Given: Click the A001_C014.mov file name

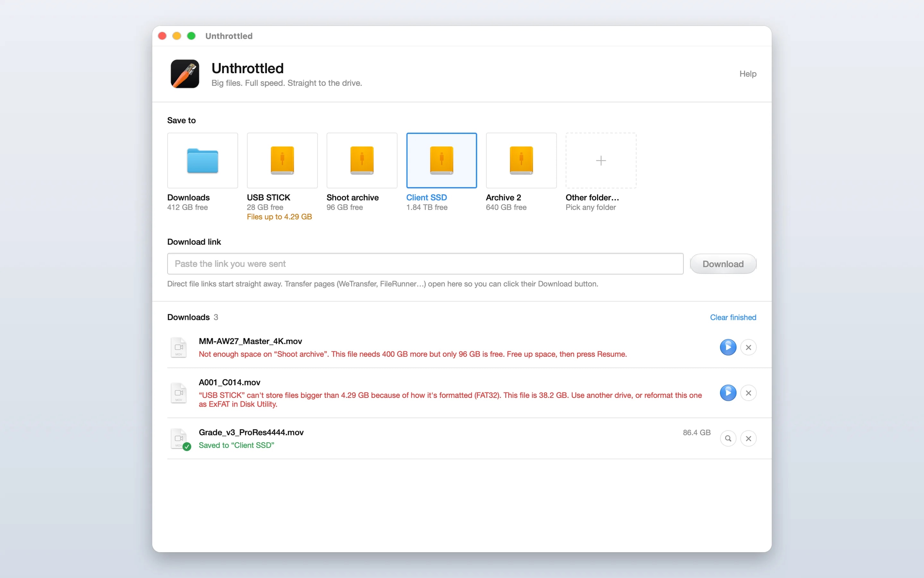Looking at the screenshot, I should point(229,382).
